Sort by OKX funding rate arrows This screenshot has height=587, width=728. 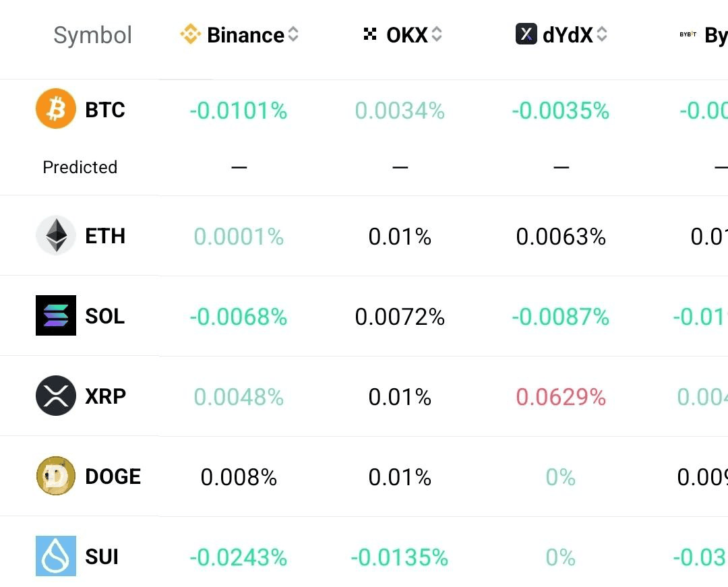point(437,34)
